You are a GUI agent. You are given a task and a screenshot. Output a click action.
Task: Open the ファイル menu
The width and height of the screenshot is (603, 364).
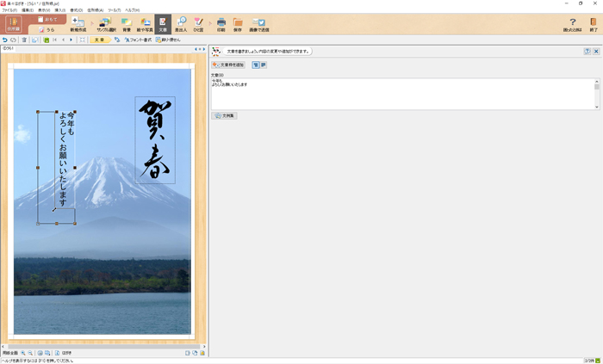[9, 10]
